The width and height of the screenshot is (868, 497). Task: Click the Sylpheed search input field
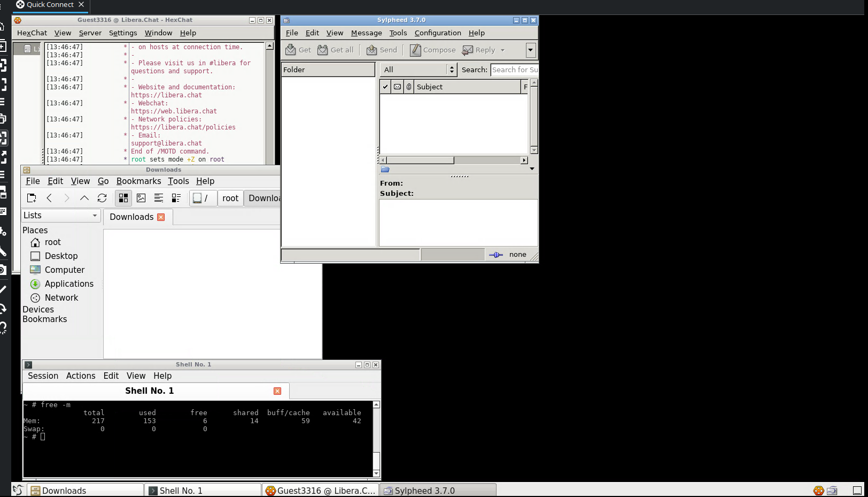pyautogui.click(x=514, y=70)
